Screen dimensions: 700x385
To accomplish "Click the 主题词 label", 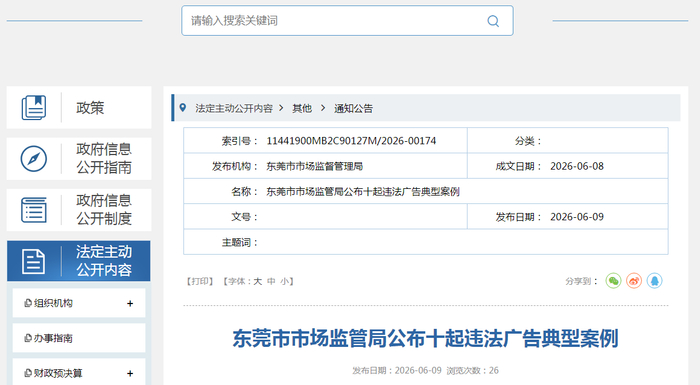I will click(x=240, y=243).
